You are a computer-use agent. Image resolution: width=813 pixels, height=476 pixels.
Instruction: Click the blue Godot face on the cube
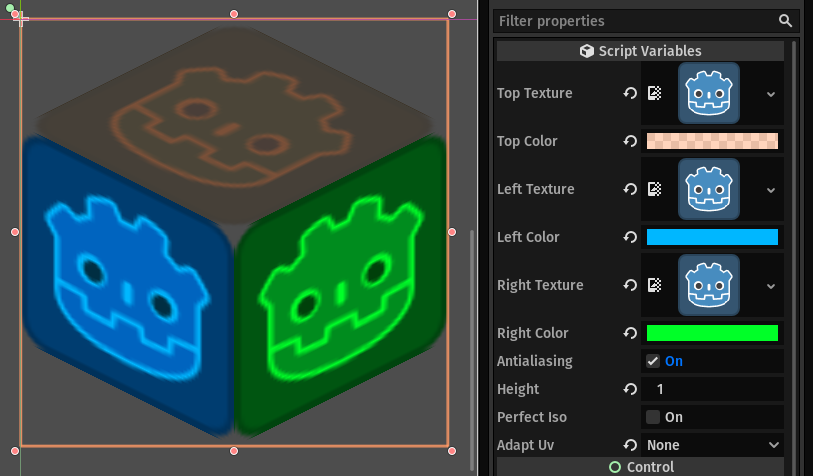coord(128,288)
